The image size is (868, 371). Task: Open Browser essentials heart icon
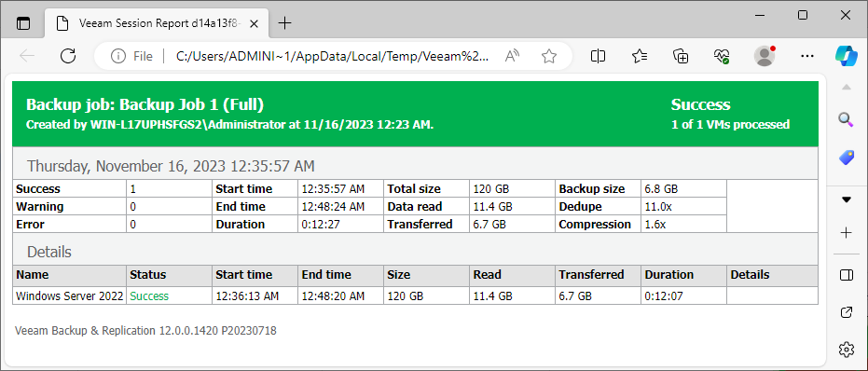(722, 55)
